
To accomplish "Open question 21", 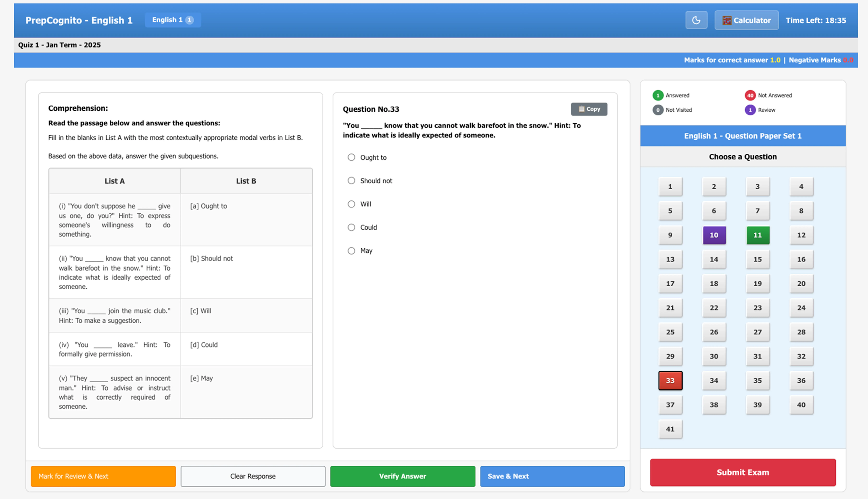I will pyautogui.click(x=670, y=308).
